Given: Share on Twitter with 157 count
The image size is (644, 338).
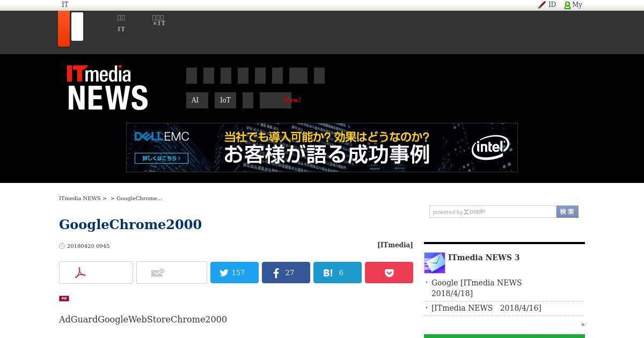Looking at the screenshot, I should (235, 273).
